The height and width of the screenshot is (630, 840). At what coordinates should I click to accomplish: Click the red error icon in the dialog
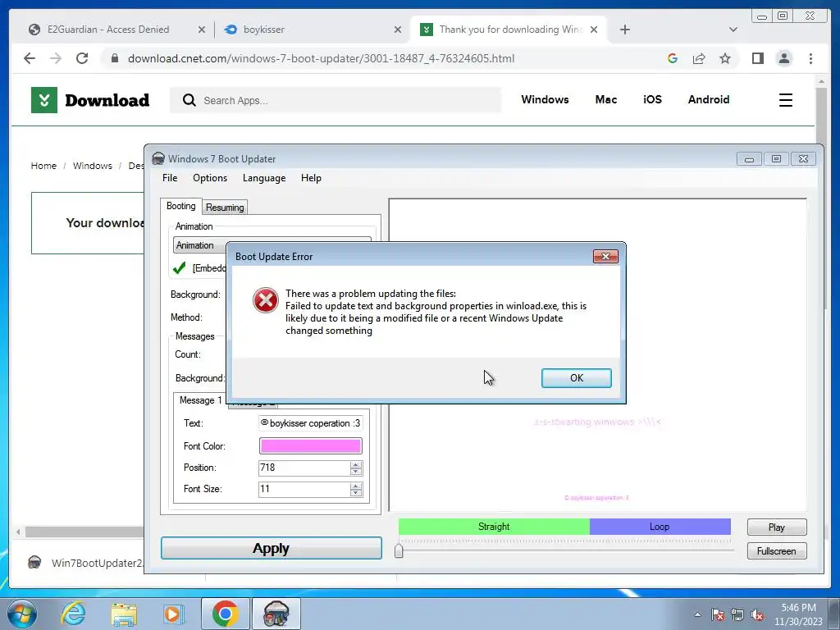266,300
